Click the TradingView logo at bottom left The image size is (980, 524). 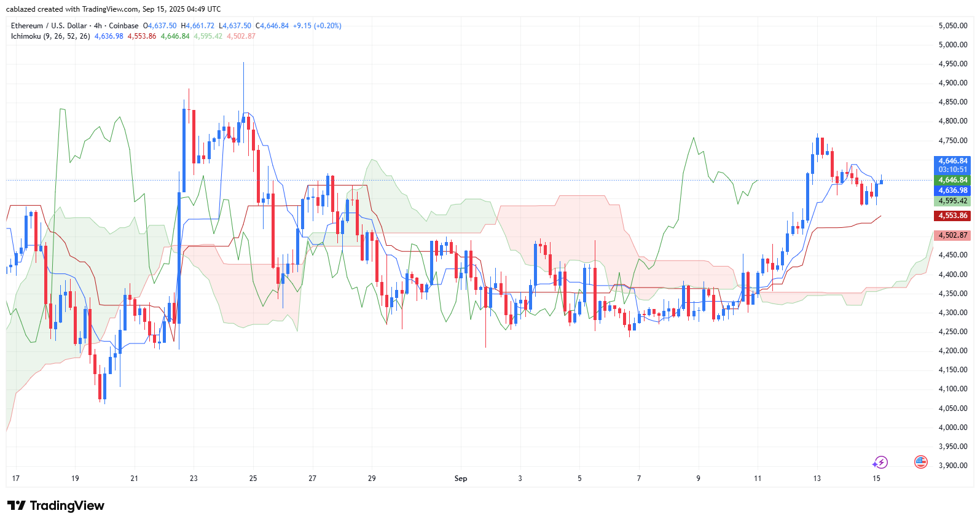pyautogui.click(x=56, y=506)
